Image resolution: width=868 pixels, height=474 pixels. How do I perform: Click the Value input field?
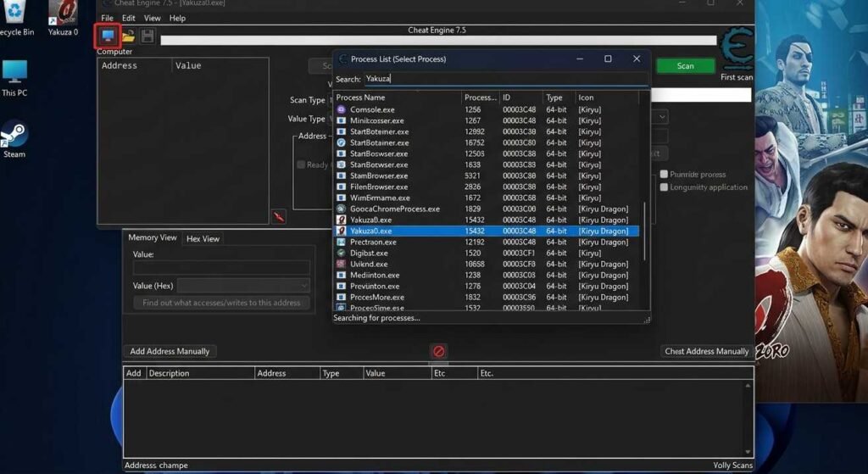(221, 268)
